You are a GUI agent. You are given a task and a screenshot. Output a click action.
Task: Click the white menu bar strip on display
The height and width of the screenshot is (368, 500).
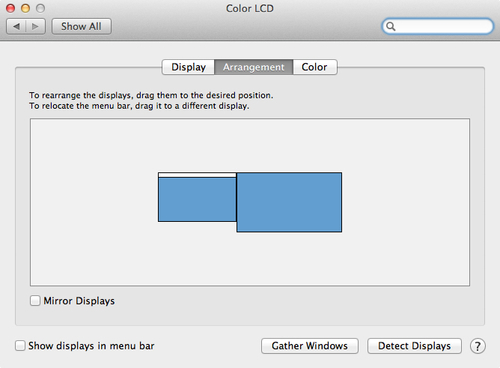click(x=197, y=175)
